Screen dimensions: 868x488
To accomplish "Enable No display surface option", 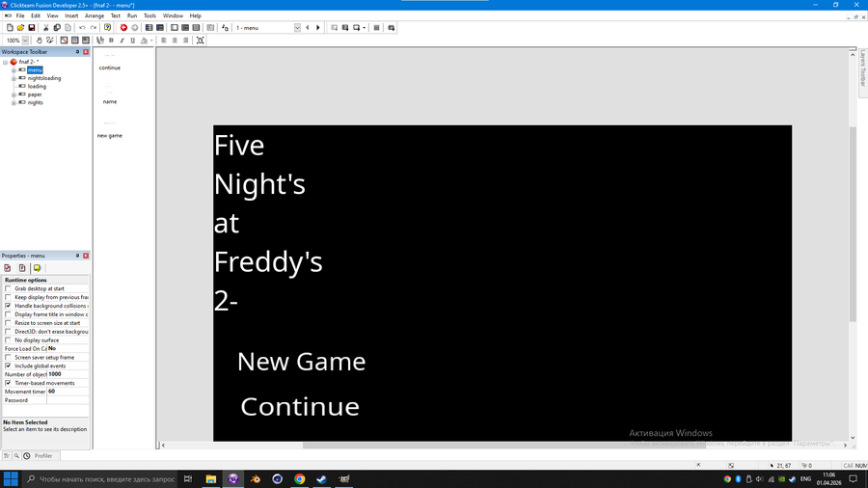I will coord(8,340).
